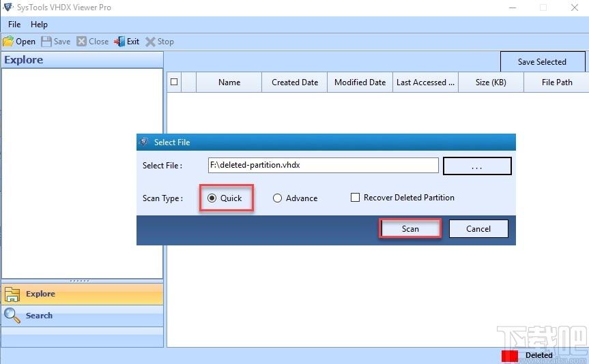Screen dimensions: 589x364
Task: Sort by the Created Date column header
Action: 295,82
